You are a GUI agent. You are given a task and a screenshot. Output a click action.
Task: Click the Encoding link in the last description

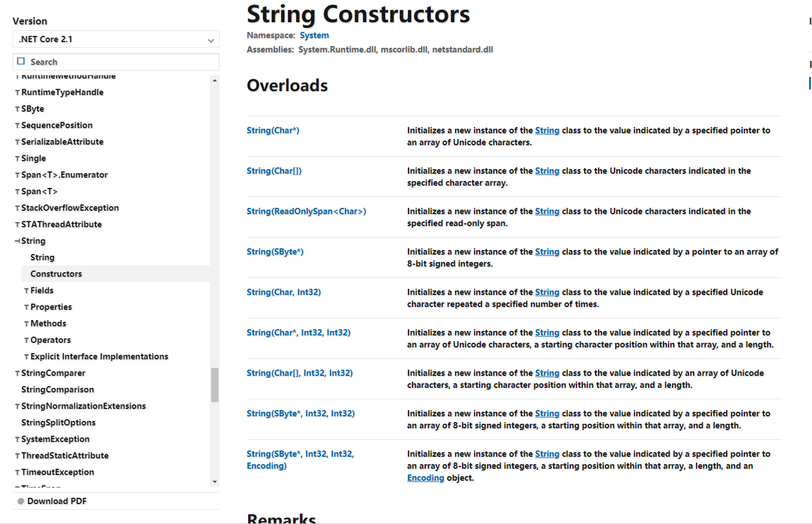[425, 478]
